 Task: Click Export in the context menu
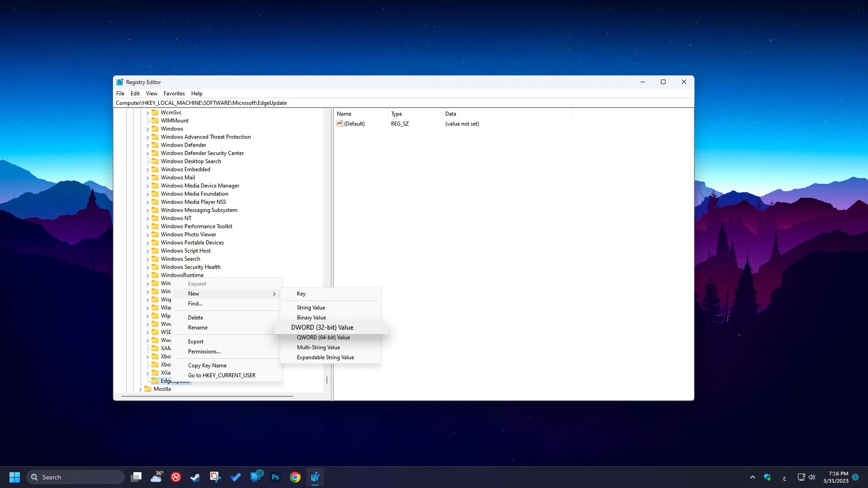click(x=227, y=342)
